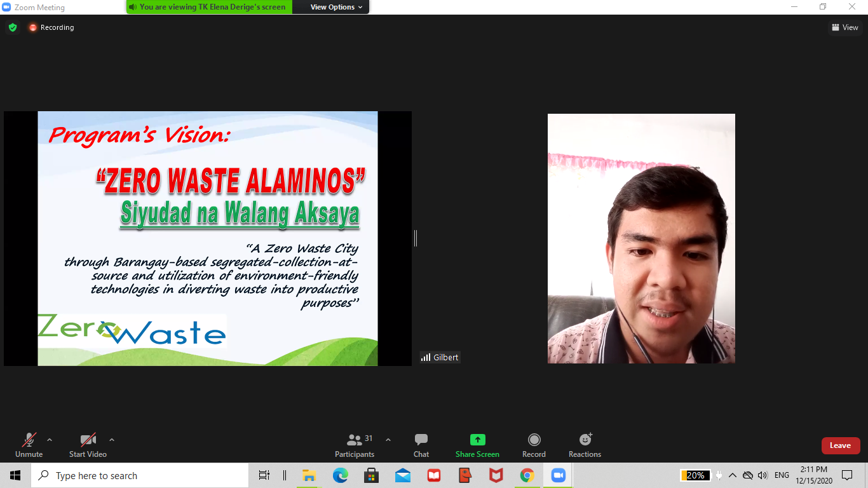Open the Participants panel
The image size is (868, 488).
(355, 445)
